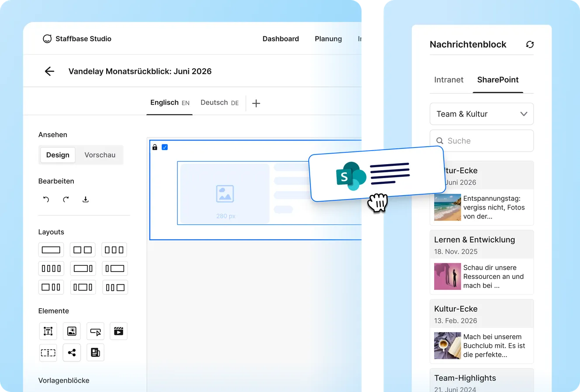Click the refresh icon next to Nachrichtenblock
The height and width of the screenshot is (392, 580).
click(530, 45)
